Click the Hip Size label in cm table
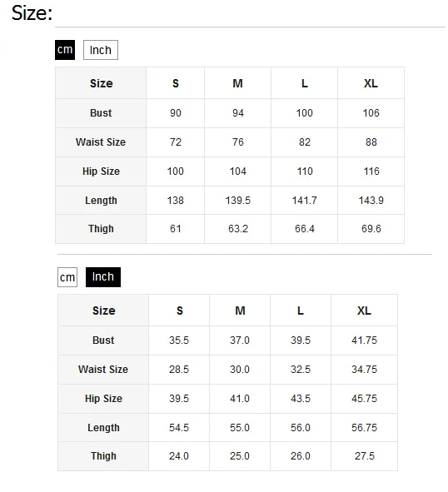The height and width of the screenshot is (492, 448). click(101, 171)
